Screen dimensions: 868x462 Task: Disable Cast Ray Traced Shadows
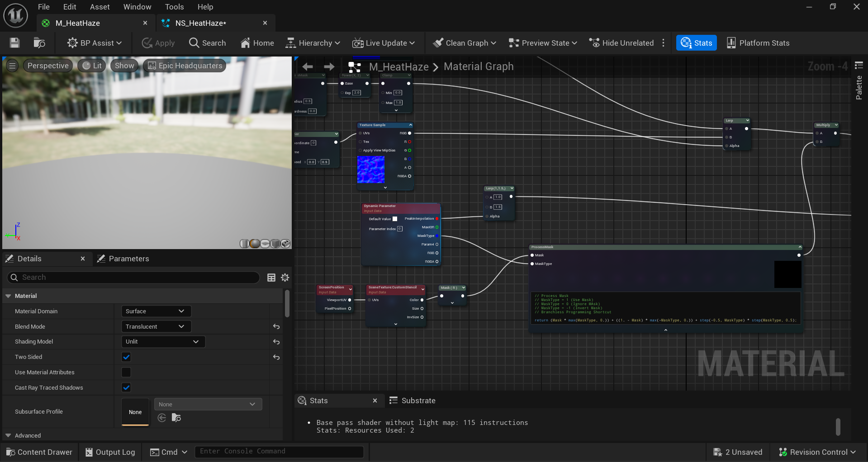tap(126, 387)
